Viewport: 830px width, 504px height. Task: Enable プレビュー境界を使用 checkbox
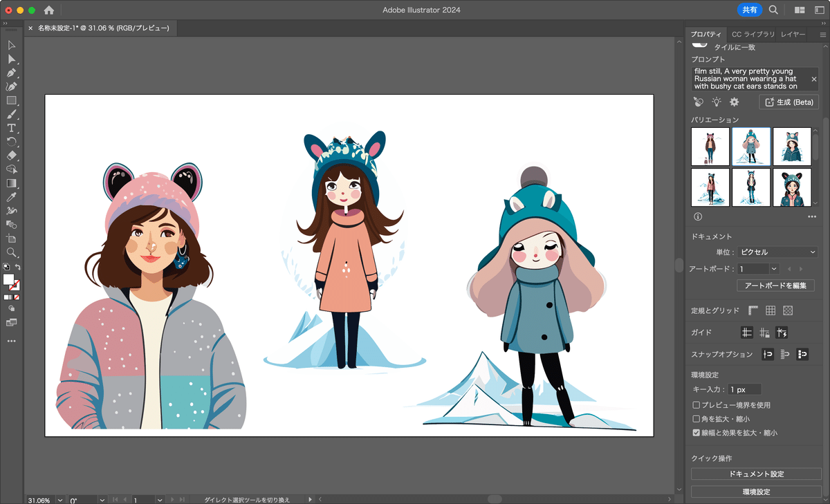pos(697,405)
